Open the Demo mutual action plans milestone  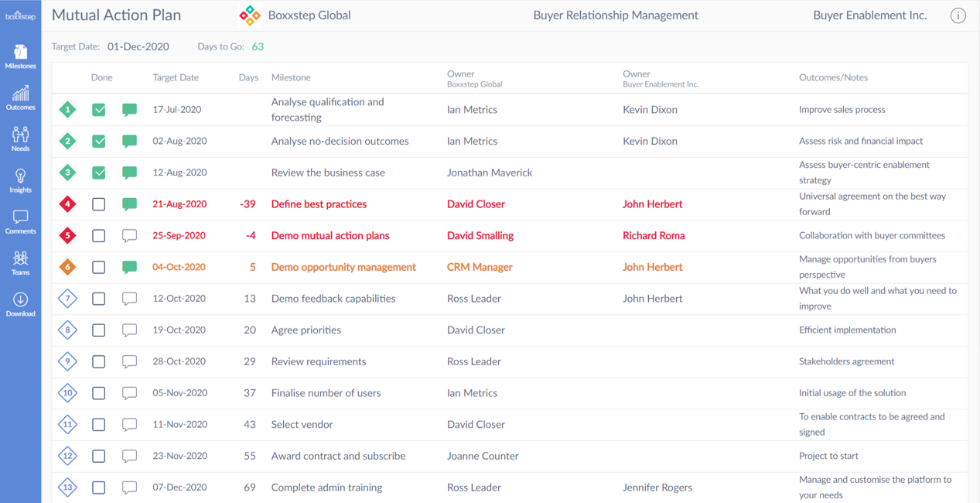(x=330, y=236)
